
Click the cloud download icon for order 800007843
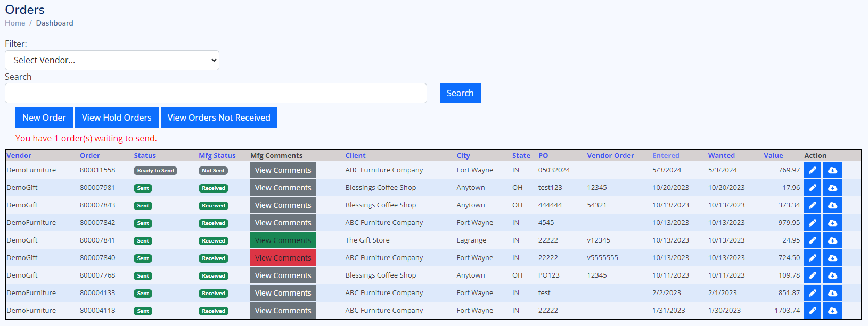[x=832, y=205]
